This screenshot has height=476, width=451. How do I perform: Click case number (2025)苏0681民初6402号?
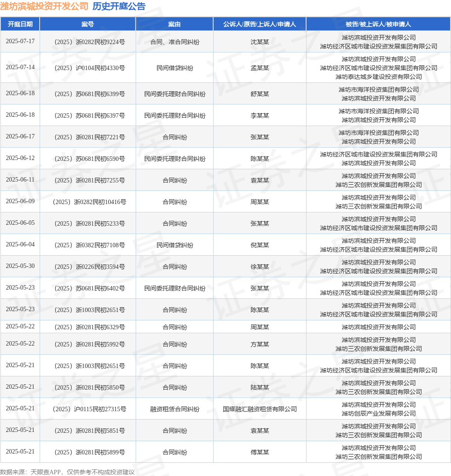click(x=89, y=288)
